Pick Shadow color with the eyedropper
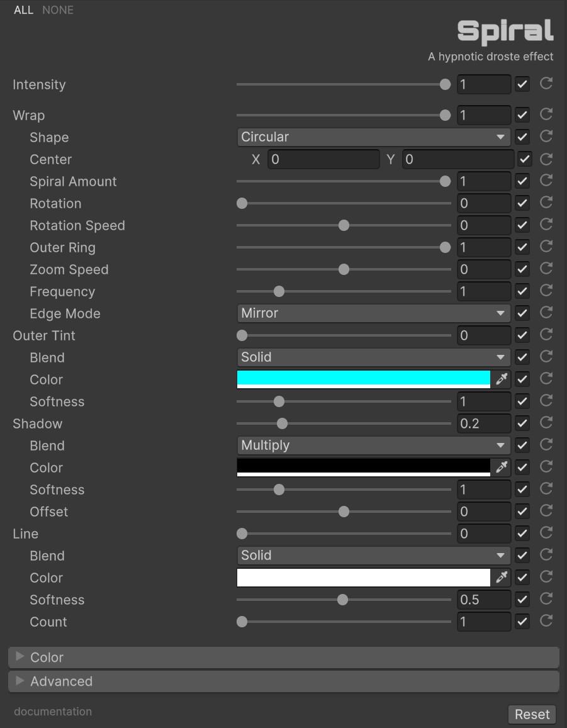The width and height of the screenshot is (567, 728). coord(502,467)
